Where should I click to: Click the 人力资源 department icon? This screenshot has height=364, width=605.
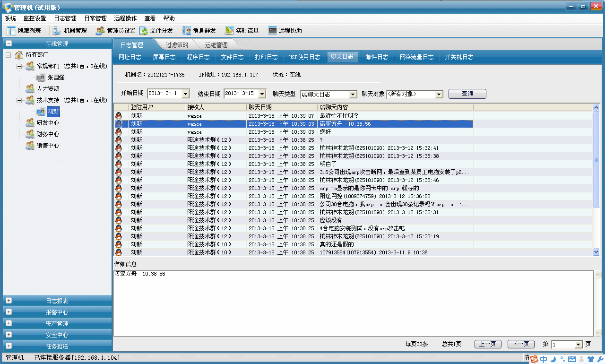click(x=30, y=89)
